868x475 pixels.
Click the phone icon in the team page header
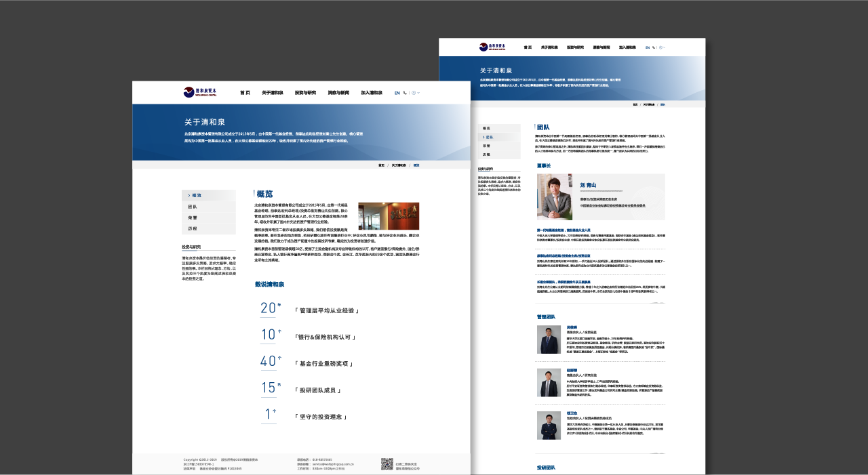(x=654, y=47)
